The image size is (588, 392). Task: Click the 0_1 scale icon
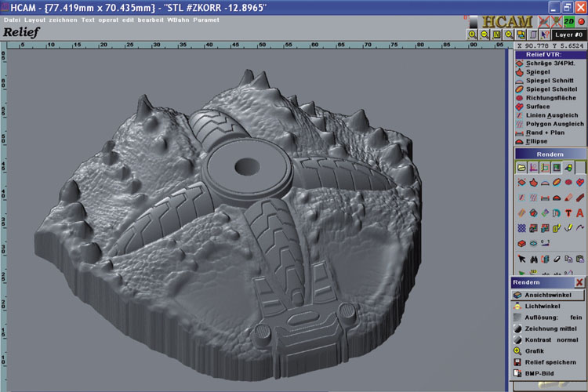pos(545,244)
